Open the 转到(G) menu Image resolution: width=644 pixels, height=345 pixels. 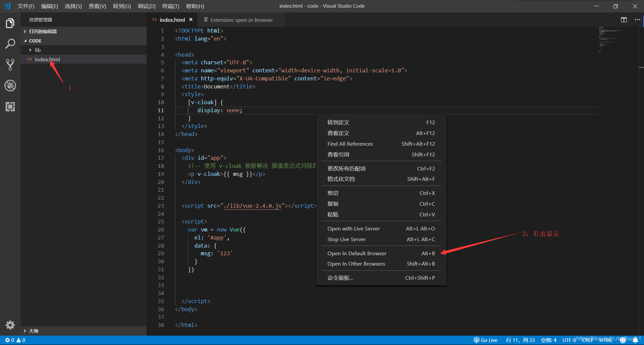click(122, 6)
